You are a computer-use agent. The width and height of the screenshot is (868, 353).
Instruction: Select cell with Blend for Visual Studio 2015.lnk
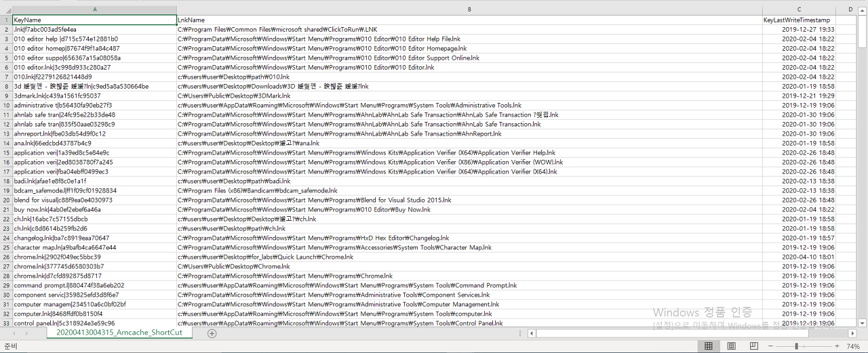click(469, 201)
